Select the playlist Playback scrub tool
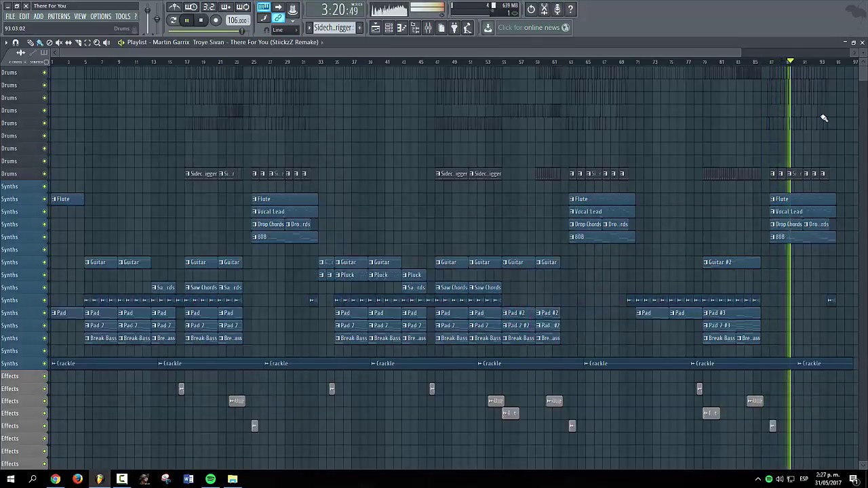The height and width of the screenshot is (488, 868). click(x=106, y=42)
